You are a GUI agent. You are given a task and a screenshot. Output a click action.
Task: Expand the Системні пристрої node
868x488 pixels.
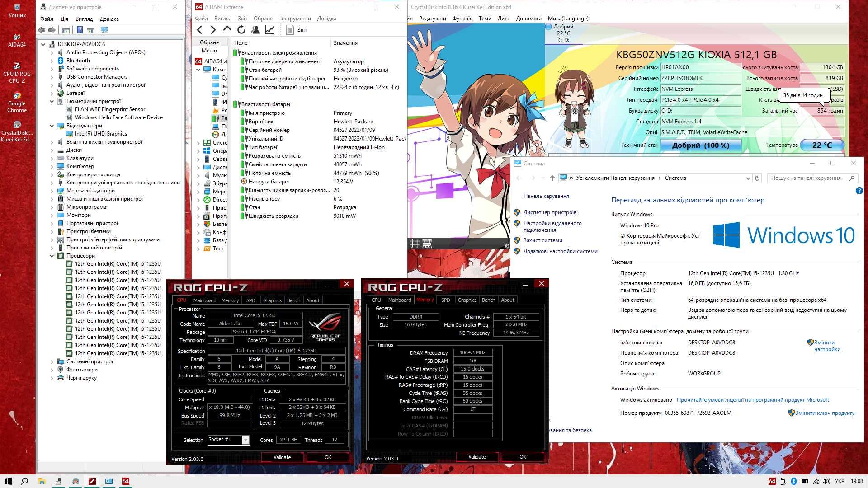[52, 361]
